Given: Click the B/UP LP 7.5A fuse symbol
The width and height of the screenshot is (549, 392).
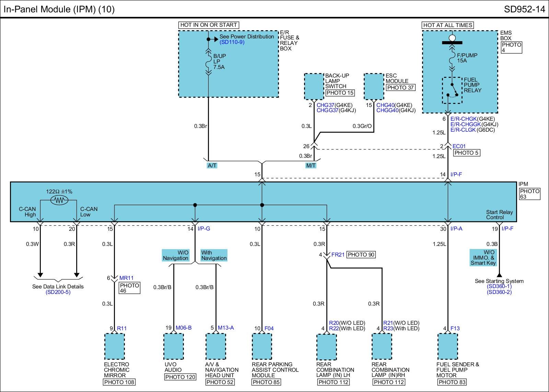Looking at the screenshot, I should pyautogui.click(x=208, y=62).
